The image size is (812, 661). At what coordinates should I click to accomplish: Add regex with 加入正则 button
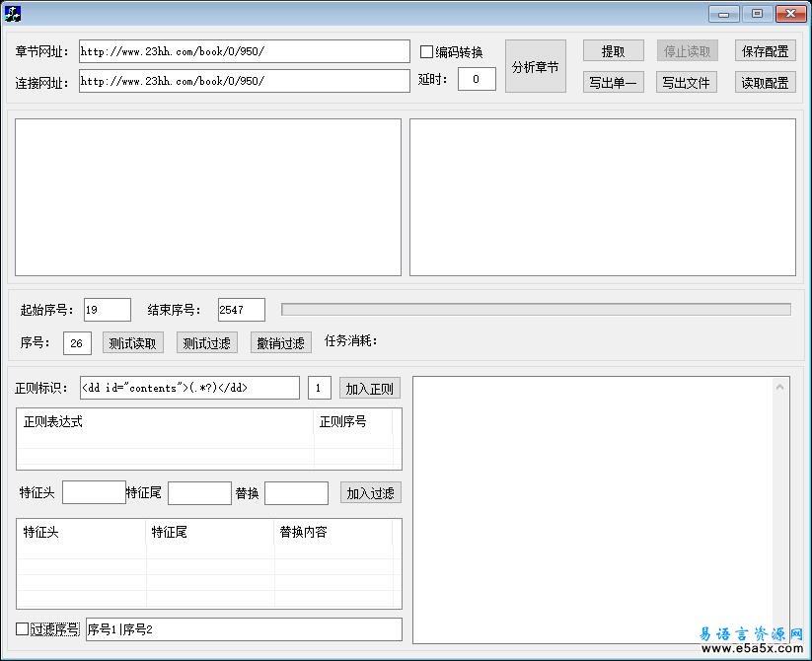[369, 388]
